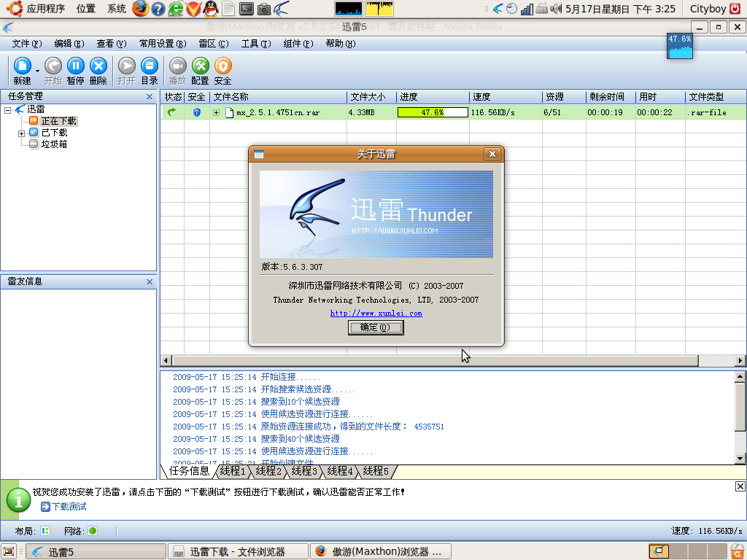Switch to 傲游(Maxthon)浏览器 taskbar window
The image size is (747, 560).
tap(380, 551)
